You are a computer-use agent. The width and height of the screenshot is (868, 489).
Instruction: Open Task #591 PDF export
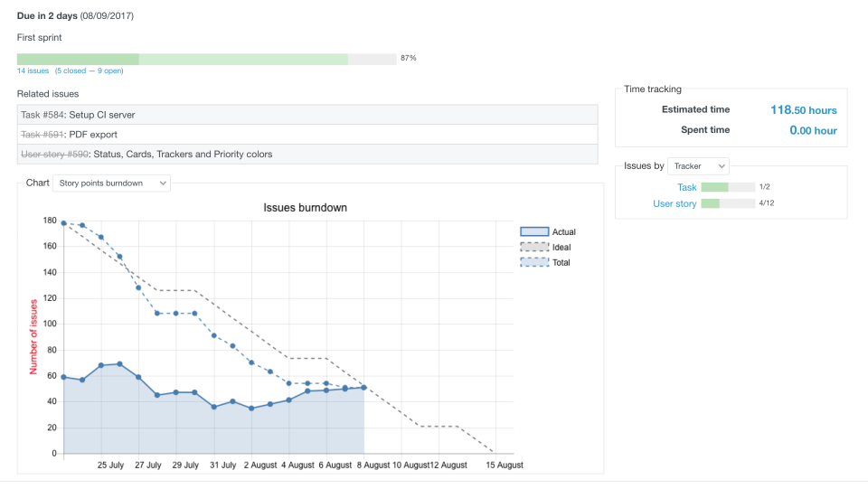[x=42, y=135]
